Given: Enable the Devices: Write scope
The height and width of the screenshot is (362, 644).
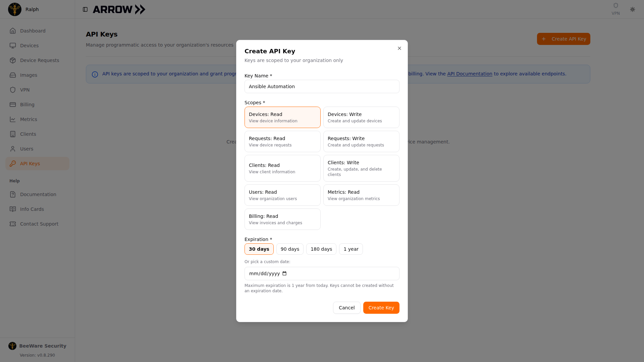Looking at the screenshot, I should tap(361, 117).
